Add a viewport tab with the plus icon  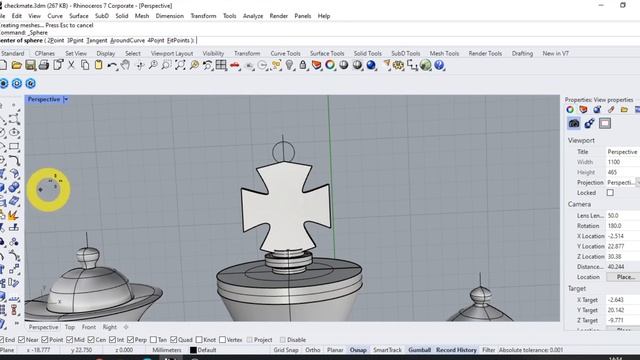126,327
